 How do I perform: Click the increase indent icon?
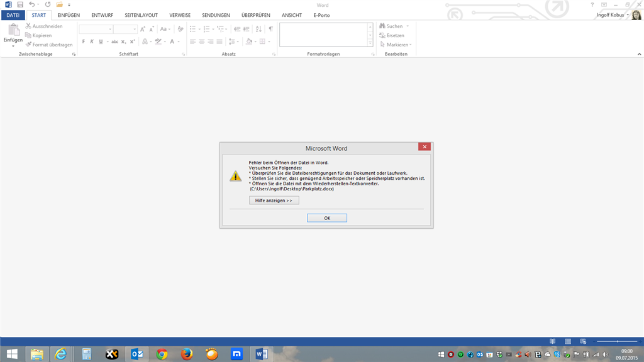click(246, 29)
